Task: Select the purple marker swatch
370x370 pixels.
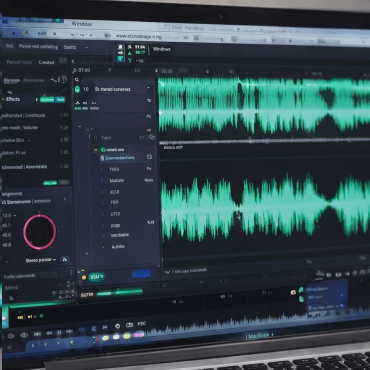Action: pyautogui.click(x=139, y=334)
